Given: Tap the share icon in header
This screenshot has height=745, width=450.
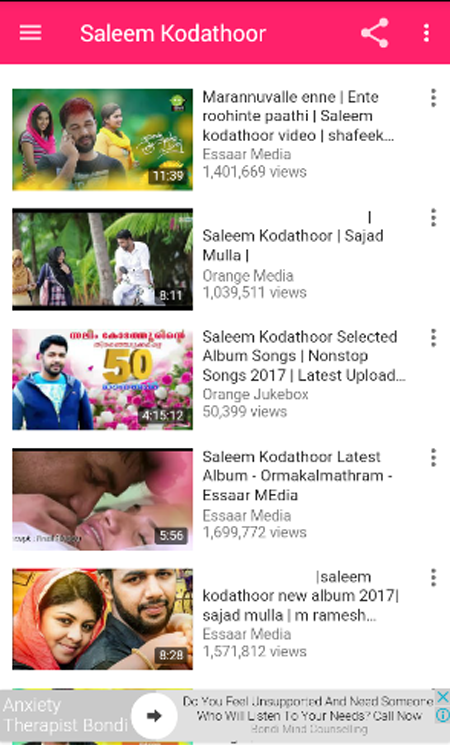Looking at the screenshot, I should [375, 33].
